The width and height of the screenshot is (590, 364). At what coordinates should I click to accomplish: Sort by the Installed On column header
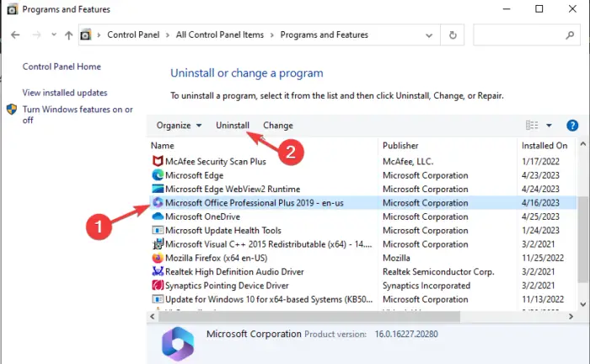click(x=546, y=146)
